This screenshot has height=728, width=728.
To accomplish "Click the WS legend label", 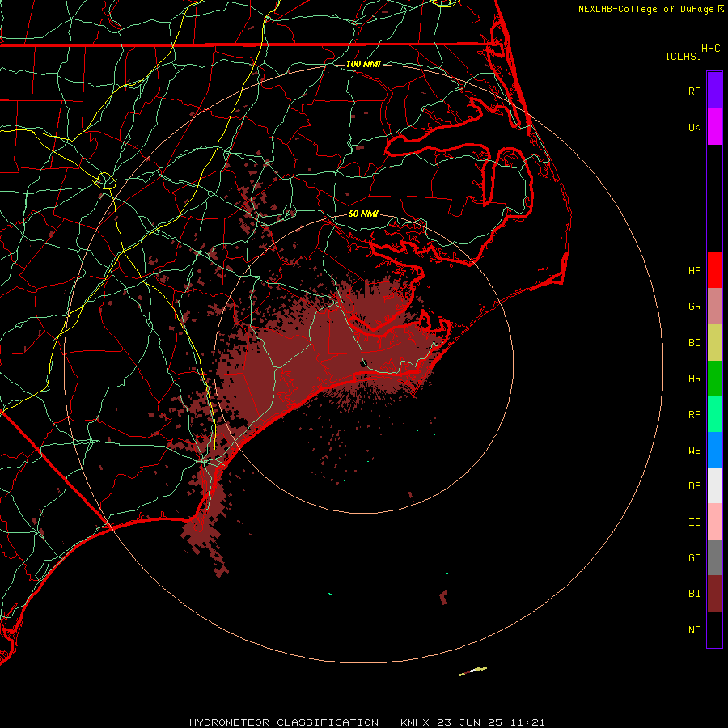I will (694, 451).
